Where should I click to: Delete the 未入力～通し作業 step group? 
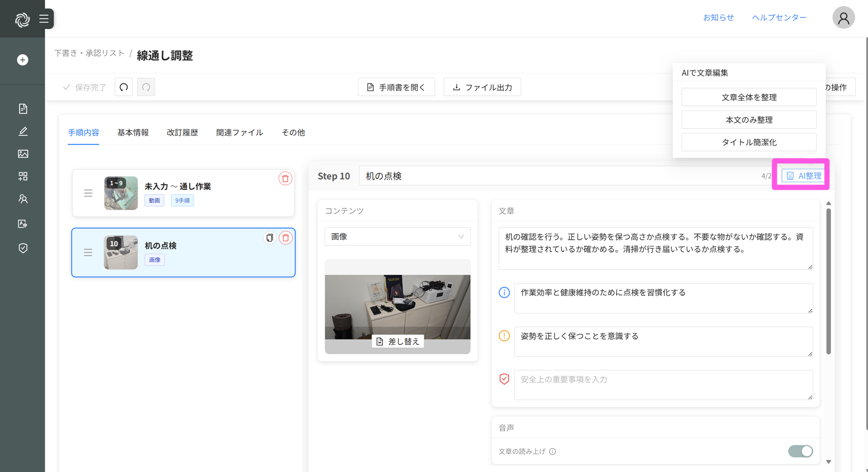click(285, 178)
